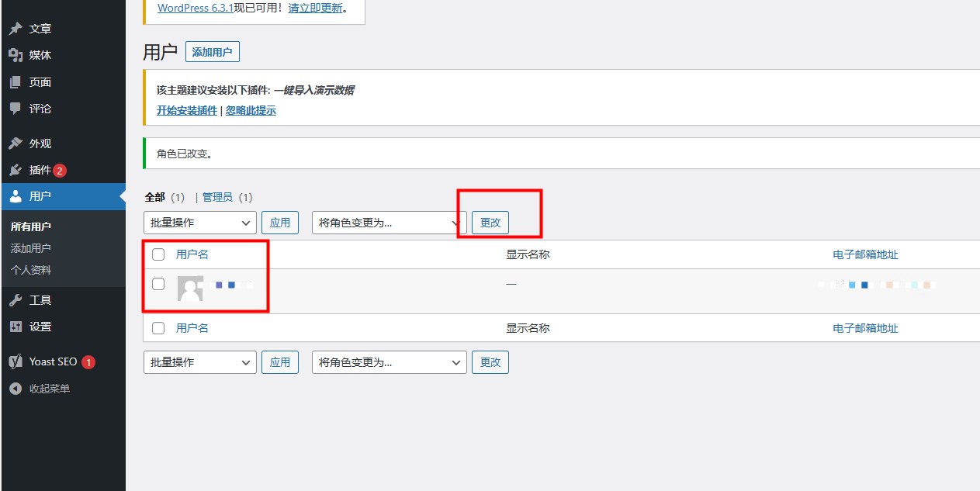The height and width of the screenshot is (491, 980).
Task: Click the plug icon beside 插件
Action: pos(16,170)
